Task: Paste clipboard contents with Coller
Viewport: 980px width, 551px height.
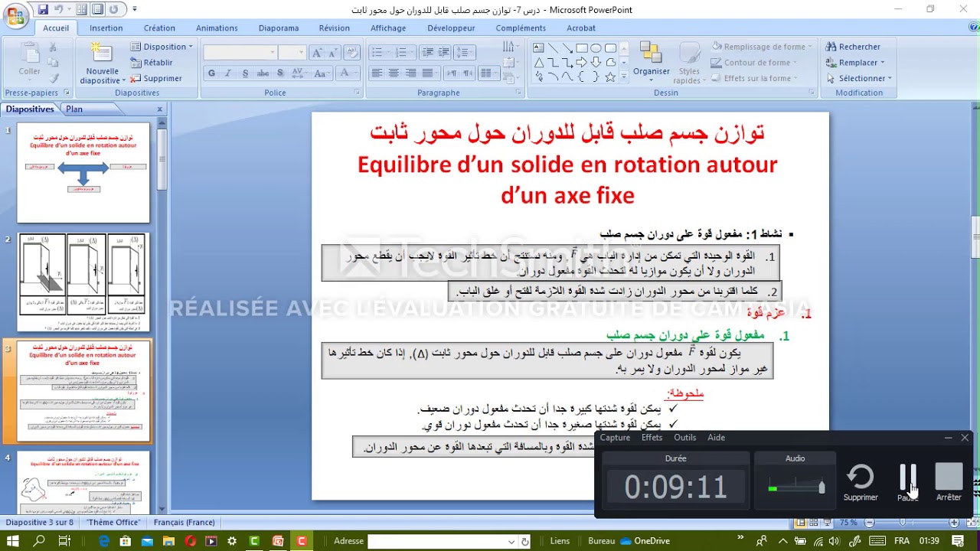Action: tap(29, 61)
